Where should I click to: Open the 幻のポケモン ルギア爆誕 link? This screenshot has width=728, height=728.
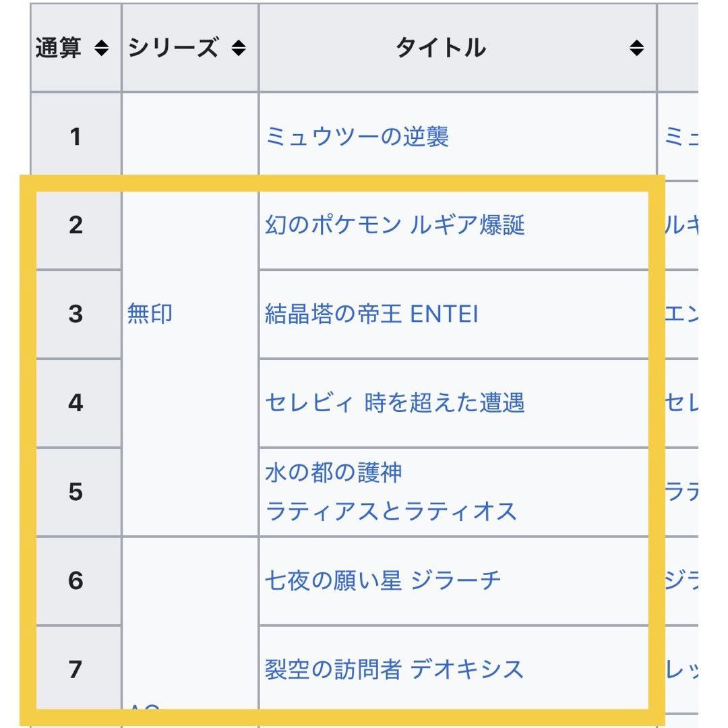[395, 224]
